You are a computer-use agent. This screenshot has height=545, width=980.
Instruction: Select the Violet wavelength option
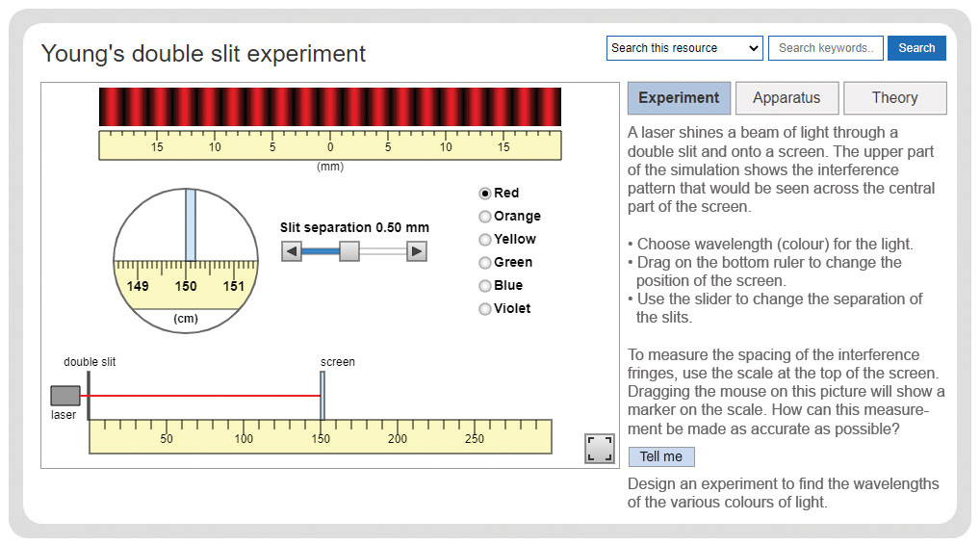tap(484, 309)
